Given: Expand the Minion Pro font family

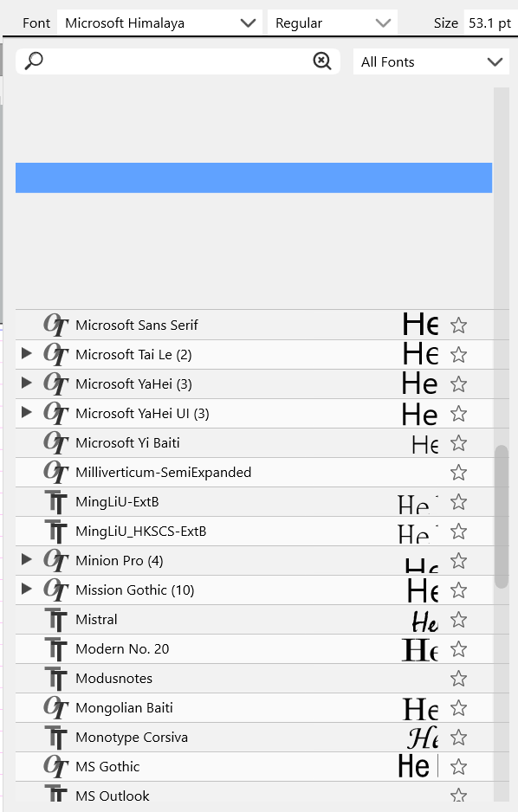Looking at the screenshot, I should [26, 560].
